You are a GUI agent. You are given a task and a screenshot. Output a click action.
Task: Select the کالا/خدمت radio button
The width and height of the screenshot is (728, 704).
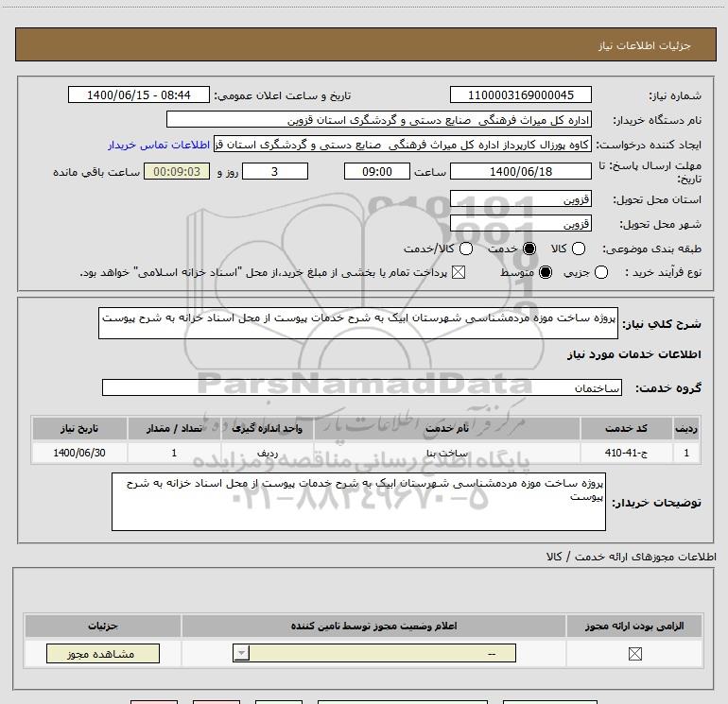point(466,249)
